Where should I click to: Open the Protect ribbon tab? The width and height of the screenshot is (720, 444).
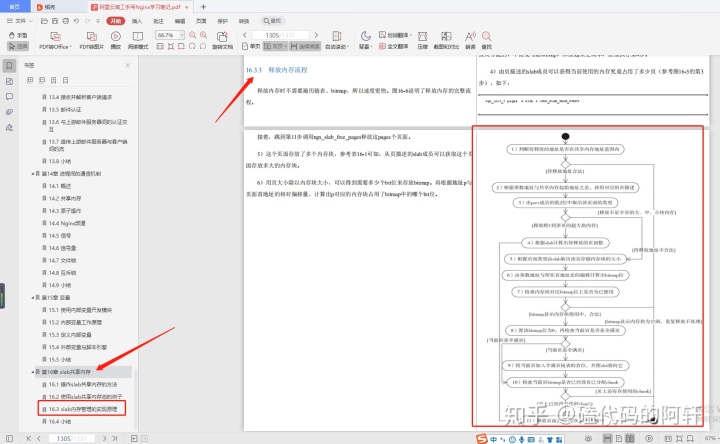pos(223,21)
